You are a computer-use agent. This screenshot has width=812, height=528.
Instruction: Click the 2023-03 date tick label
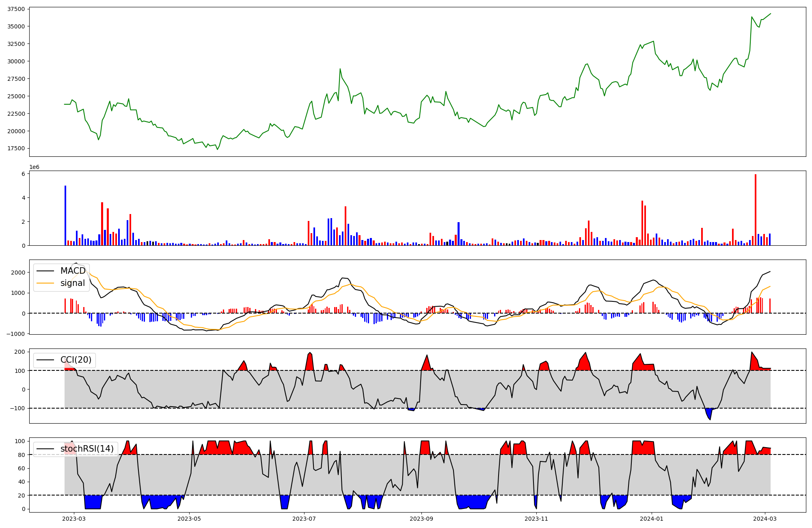pyautogui.click(x=74, y=519)
